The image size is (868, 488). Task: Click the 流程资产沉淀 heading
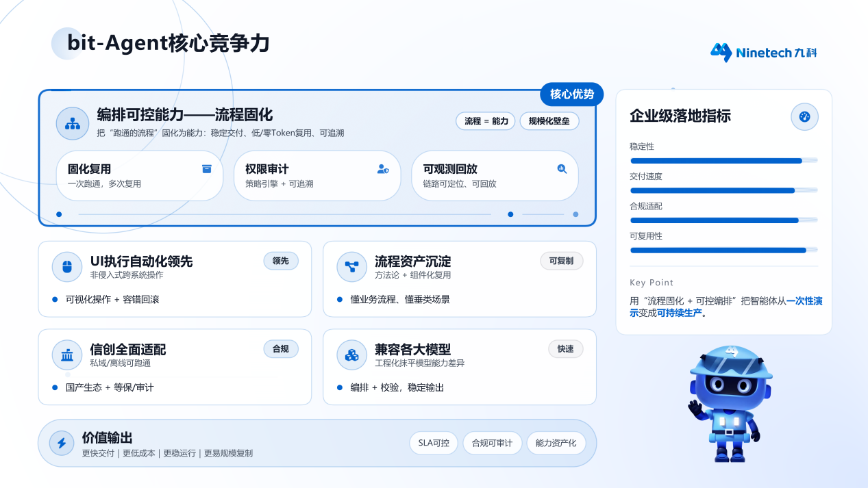click(412, 261)
